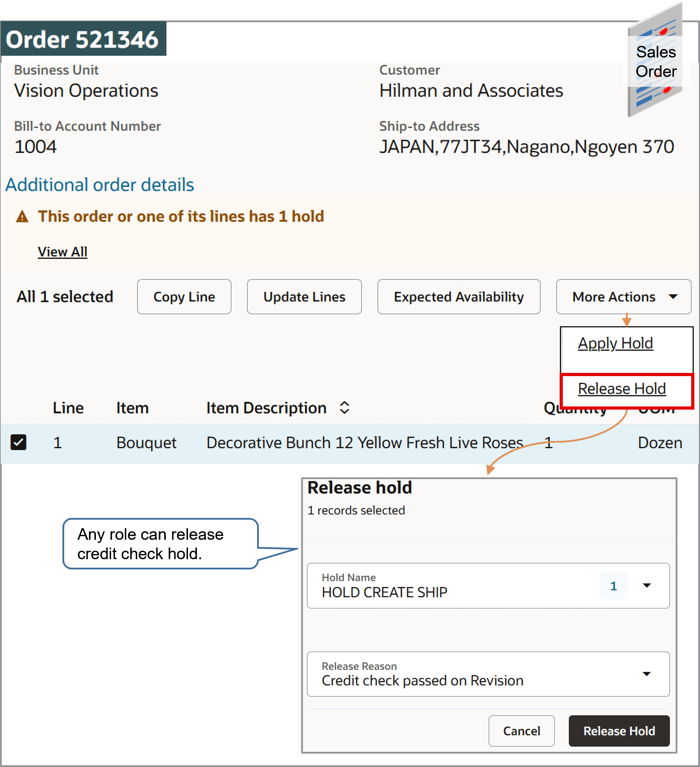Open the View All holds link
Viewport: 700px width, 767px height.
(62, 252)
